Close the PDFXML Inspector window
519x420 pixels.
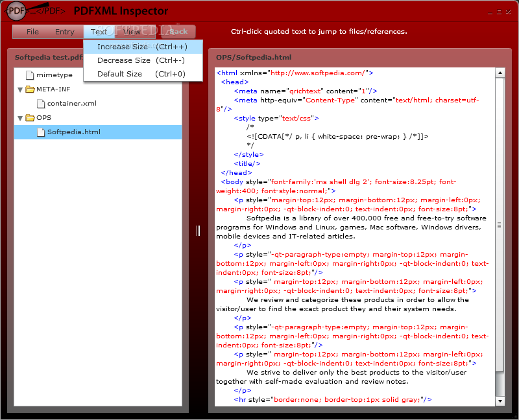tap(509, 12)
